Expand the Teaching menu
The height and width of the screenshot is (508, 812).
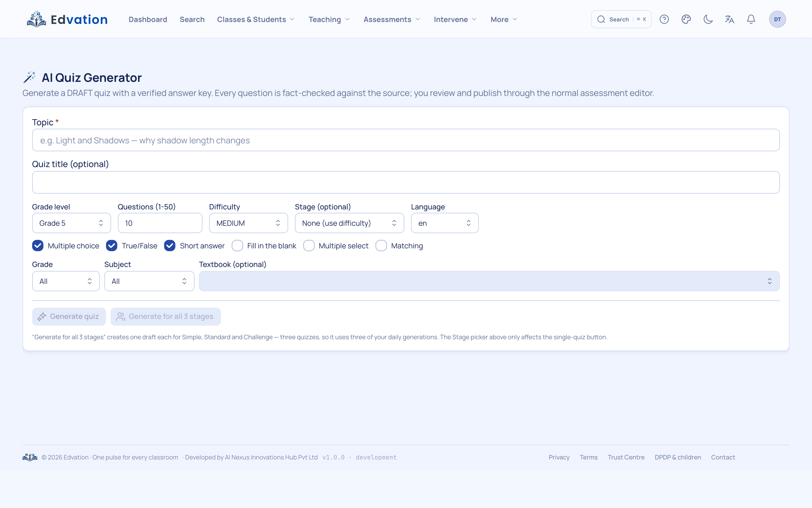click(x=329, y=19)
